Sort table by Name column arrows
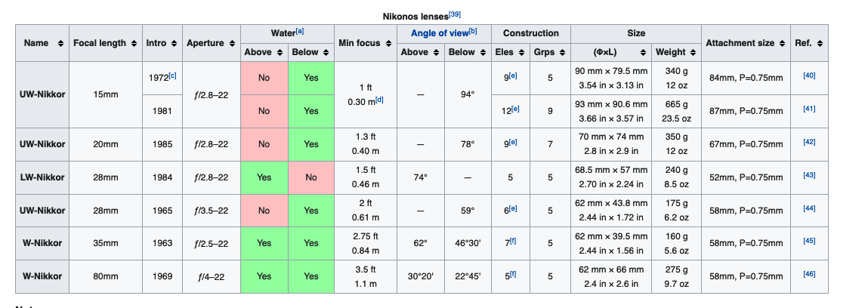This screenshot has width=868, height=308. 60,43
